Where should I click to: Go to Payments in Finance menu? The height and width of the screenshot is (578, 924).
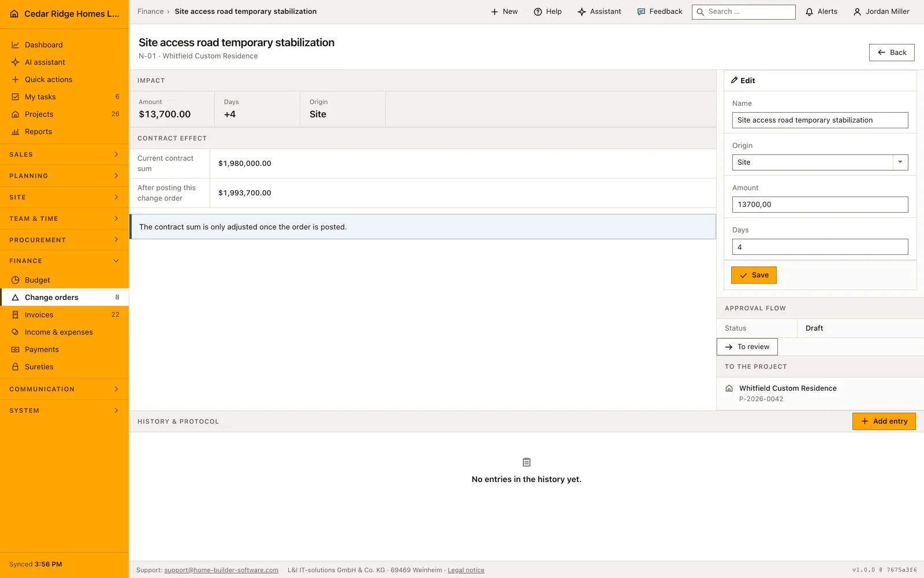tap(64, 349)
